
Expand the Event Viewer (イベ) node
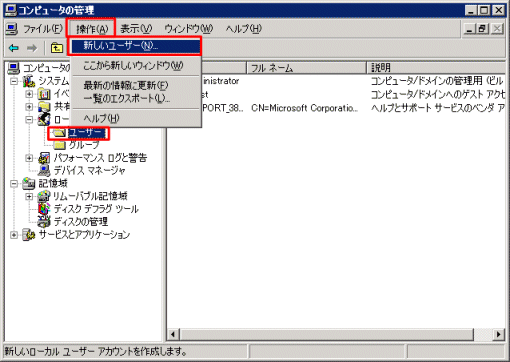tap(29, 94)
